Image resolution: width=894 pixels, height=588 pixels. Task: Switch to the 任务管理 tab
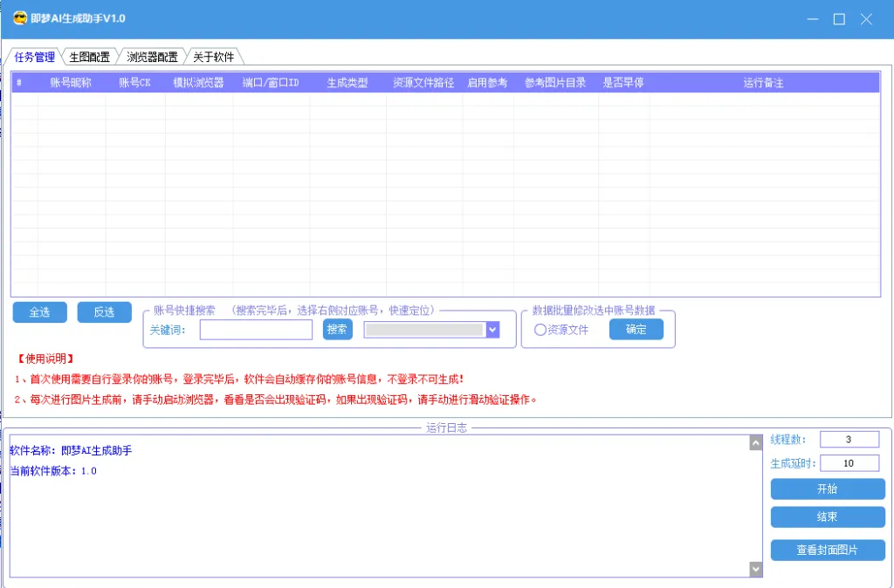pyautogui.click(x=34, y=57)
